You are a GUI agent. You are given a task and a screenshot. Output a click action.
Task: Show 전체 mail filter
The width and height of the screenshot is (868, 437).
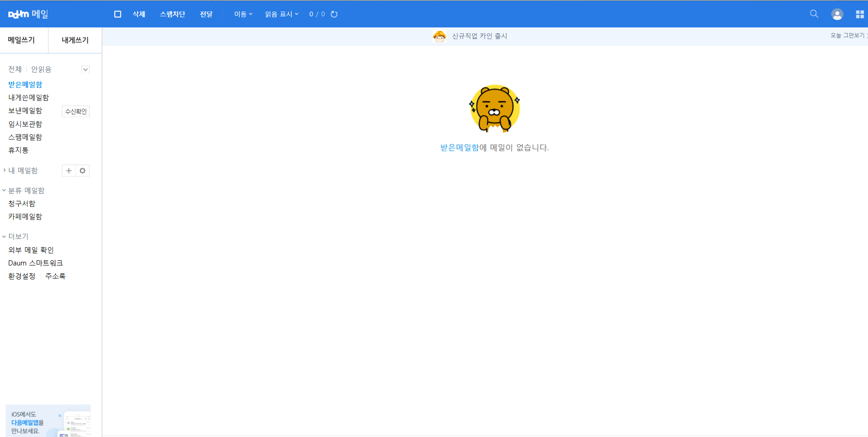coord(15,69)
